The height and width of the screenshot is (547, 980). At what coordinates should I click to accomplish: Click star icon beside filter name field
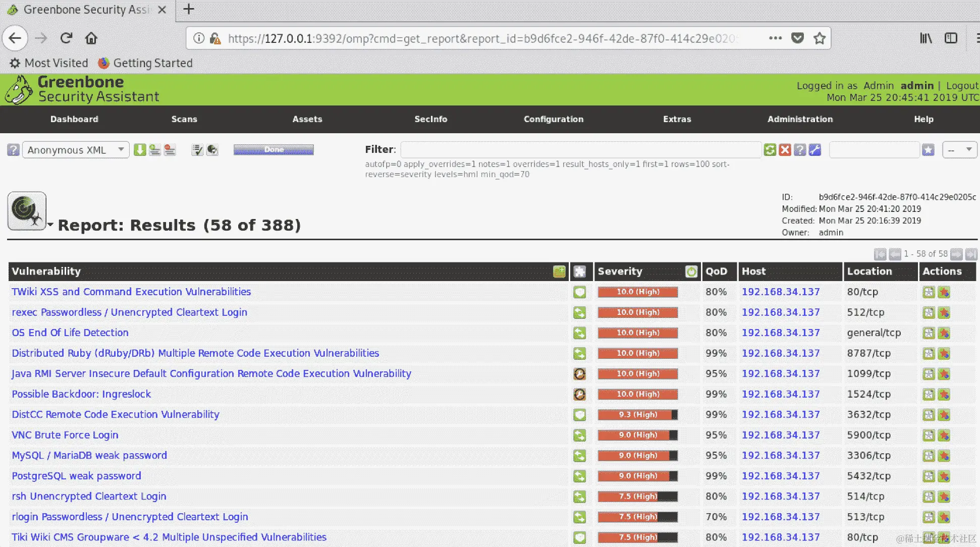coord(928,150)
